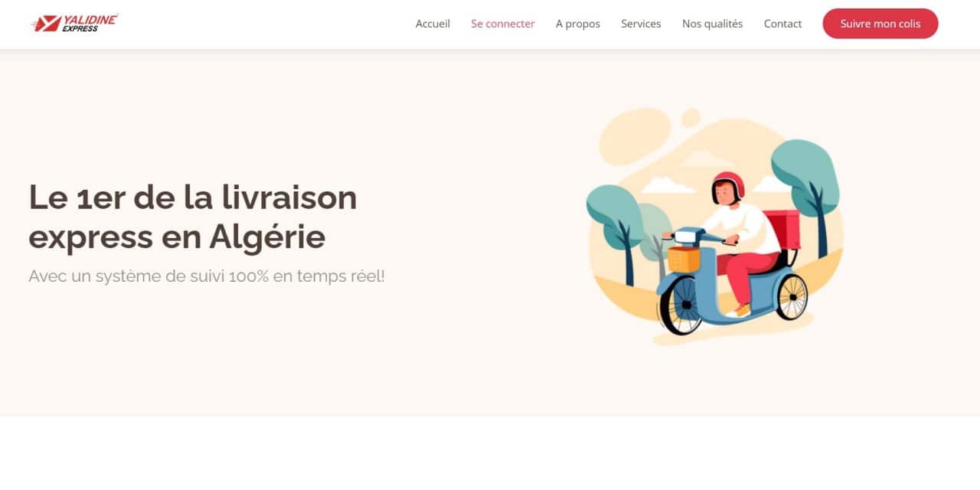This screenshot has width=980, height=490.
Task: Click the orange basket on the scooter front
Action: coord(684,259)
